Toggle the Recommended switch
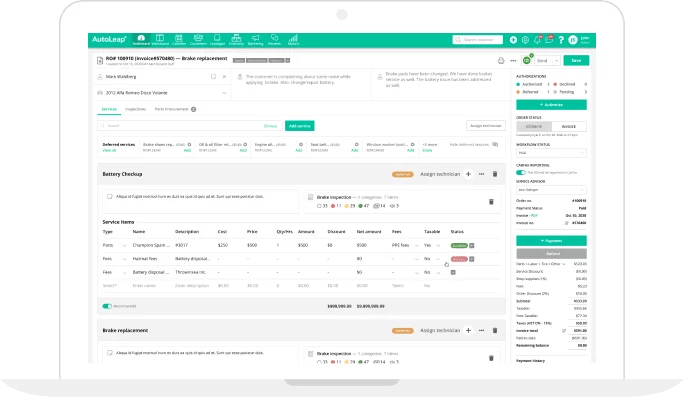Image resolution: width=684 pixels, height=397 pixels. click(107, 306)
